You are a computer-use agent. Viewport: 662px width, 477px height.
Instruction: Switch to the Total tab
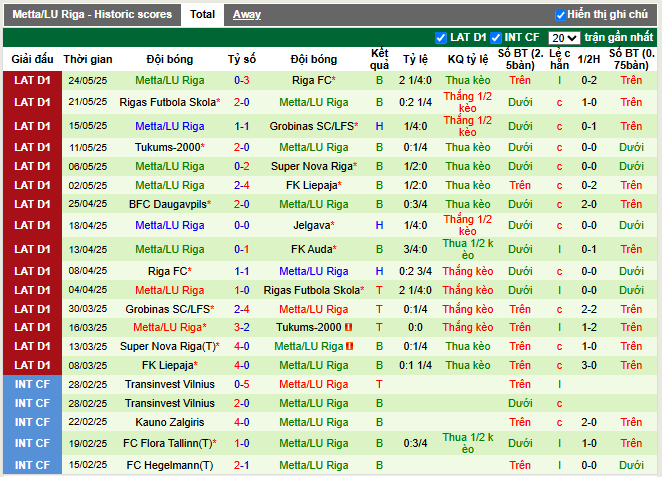click(202, 14)
